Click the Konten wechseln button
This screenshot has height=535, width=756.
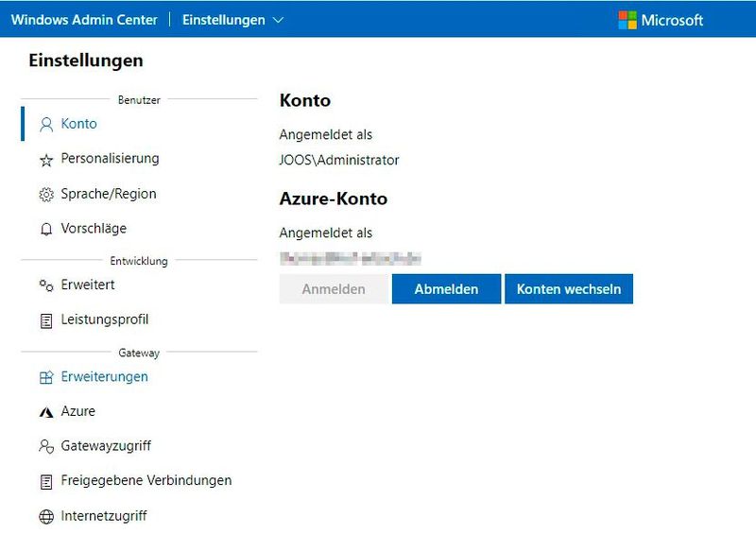click(x=569, y=289)
